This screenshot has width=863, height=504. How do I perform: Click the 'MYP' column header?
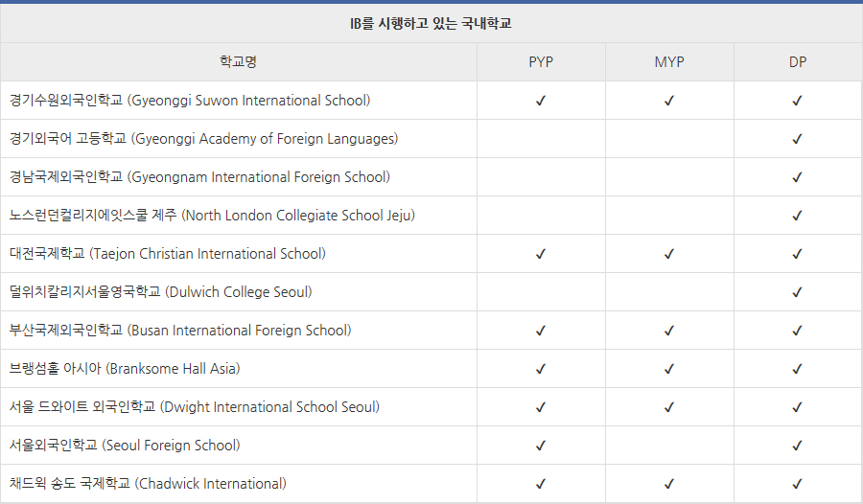pyautogui.click(x=669, y=61)
